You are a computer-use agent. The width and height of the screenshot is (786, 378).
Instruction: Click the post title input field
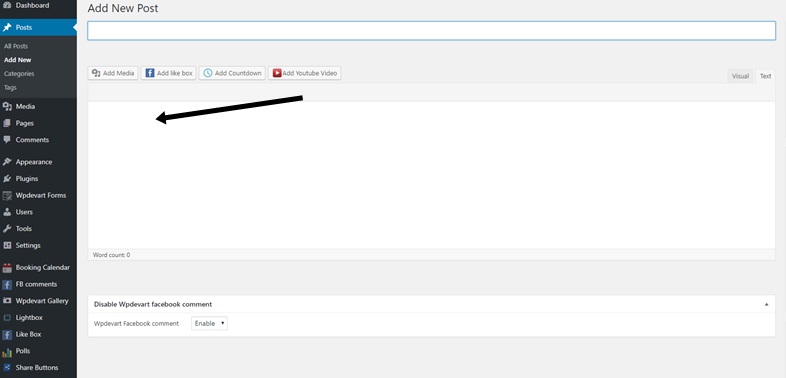click(x=432, y=31)
